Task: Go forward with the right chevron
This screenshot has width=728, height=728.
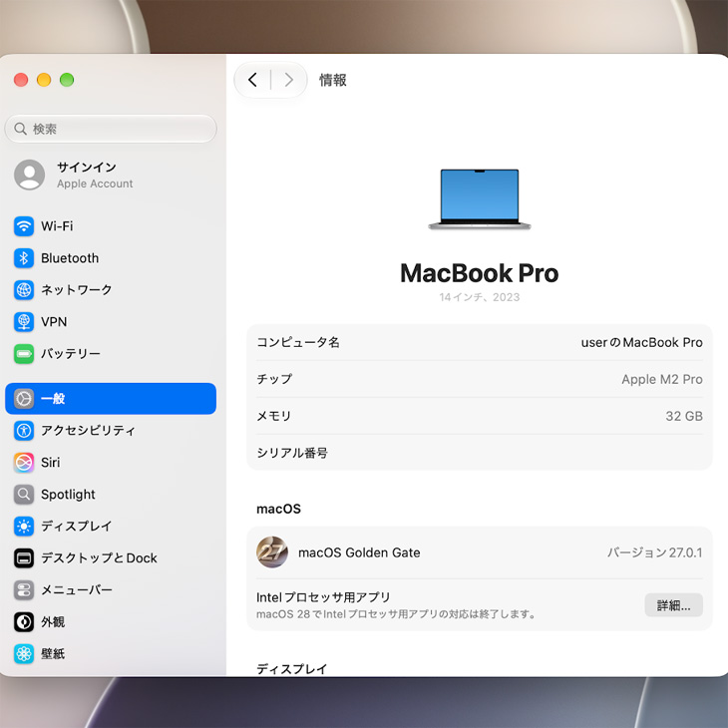Action: 289,80
